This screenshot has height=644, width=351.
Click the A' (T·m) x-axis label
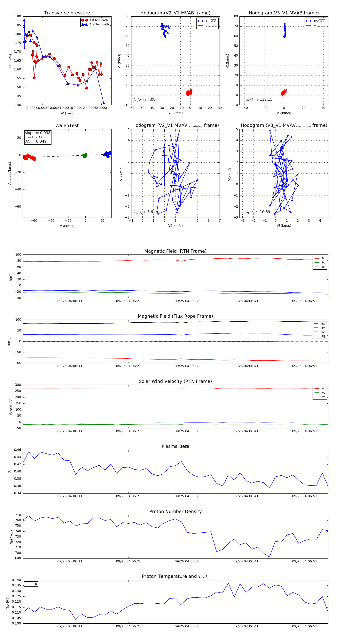coord(67,113)
